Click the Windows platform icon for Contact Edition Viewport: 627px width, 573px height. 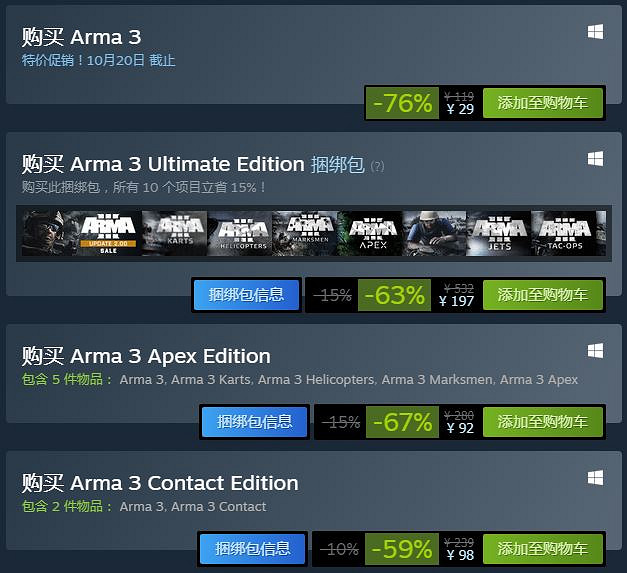click(x=595, y=478)
